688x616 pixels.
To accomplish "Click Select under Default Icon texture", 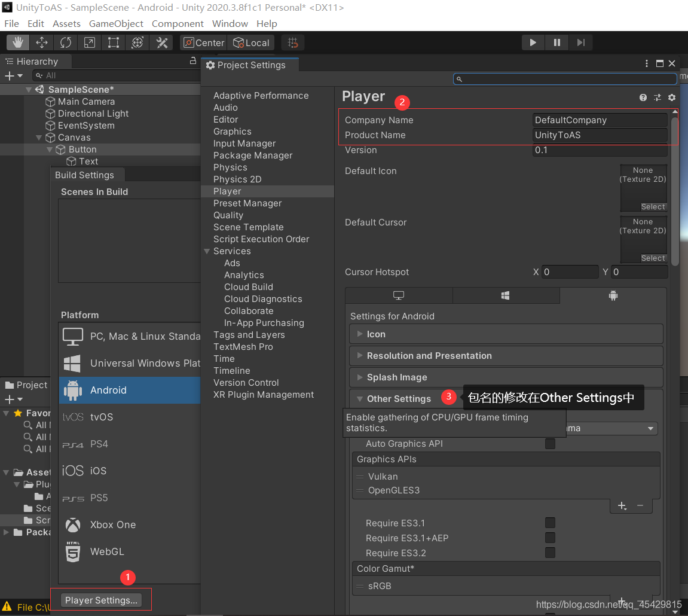I will [653, 207].
